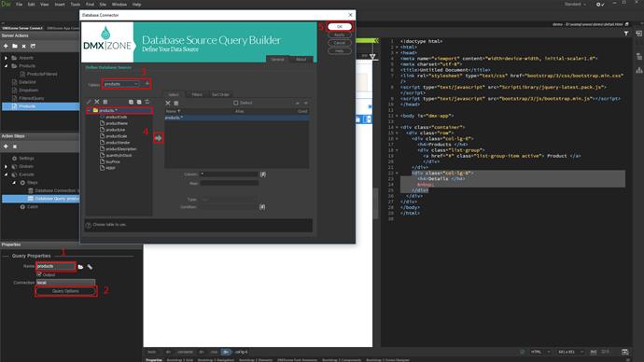
Task: Collapse the Execute node in Action Steps
Action: [6, 174]
